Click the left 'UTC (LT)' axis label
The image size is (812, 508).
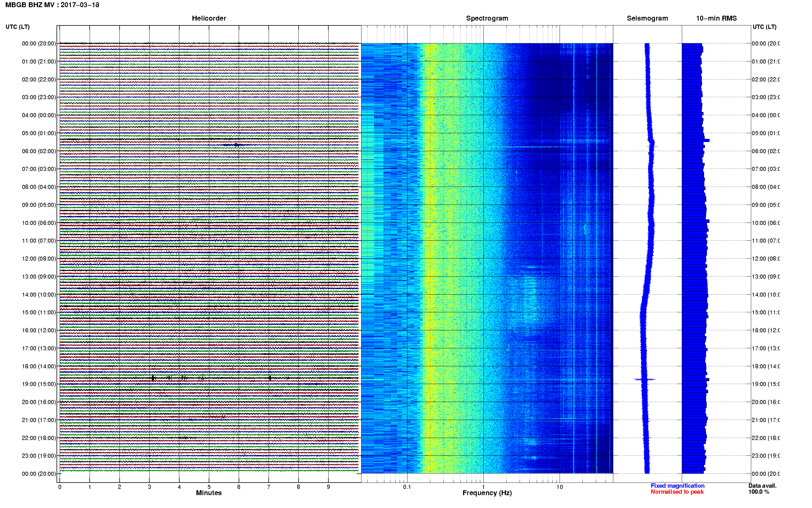17,27
